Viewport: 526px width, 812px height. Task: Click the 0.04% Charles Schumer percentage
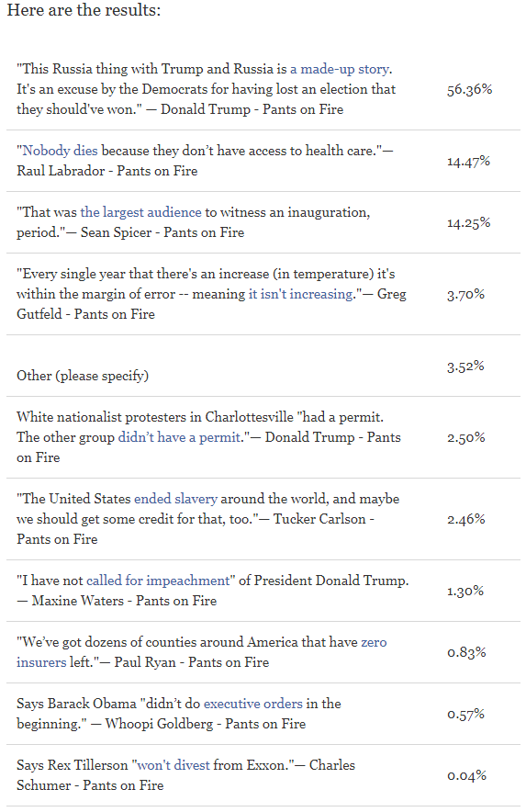[467, 776]
